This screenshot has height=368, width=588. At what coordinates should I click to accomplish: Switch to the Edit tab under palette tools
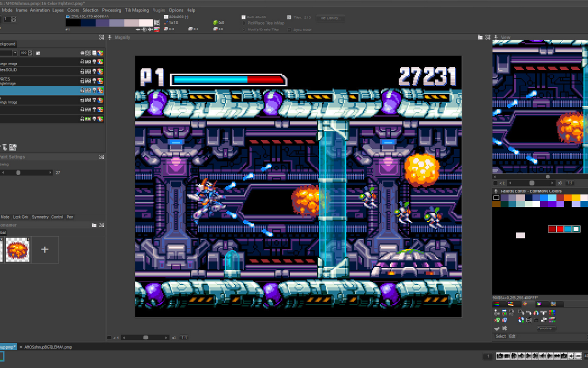(x=513, y=336)
